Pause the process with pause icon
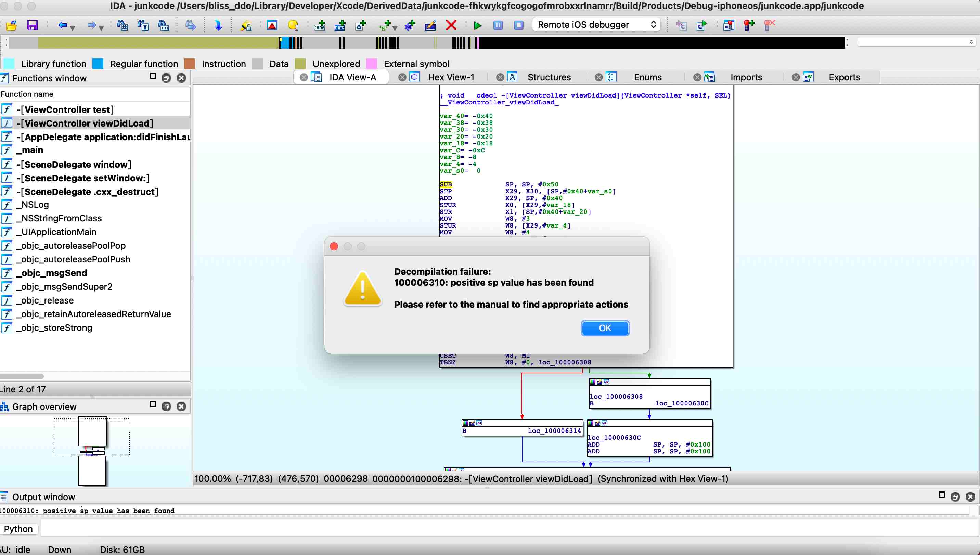The width and height of the screenshot is (980, 555). [498, 25]
